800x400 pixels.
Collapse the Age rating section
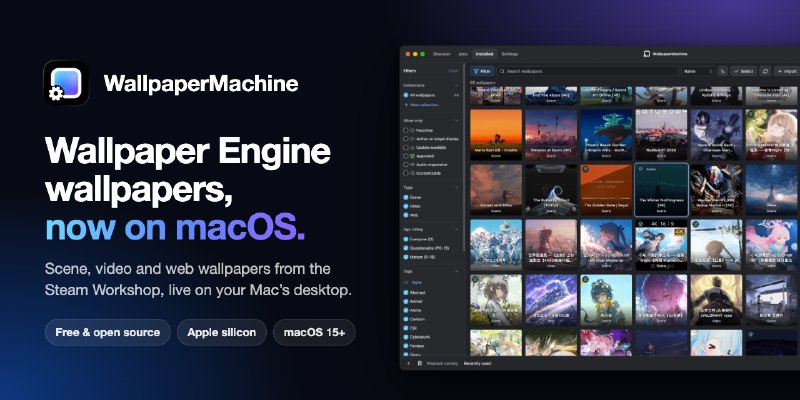pyautogui.click(x=456, y=229)
